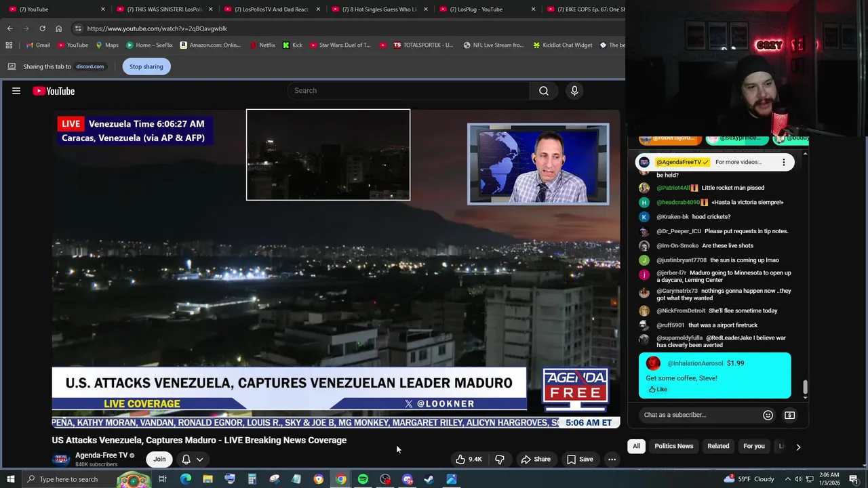868x488 pixels.
Task: Switch to the THIS WAS SINISTER tab
Action: pyautogui.click(x=165, y=9)
